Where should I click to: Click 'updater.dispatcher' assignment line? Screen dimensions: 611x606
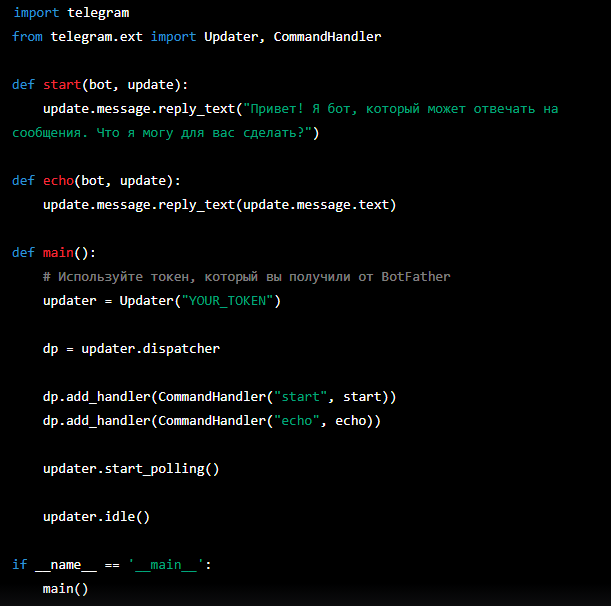[x=131, y=349]
